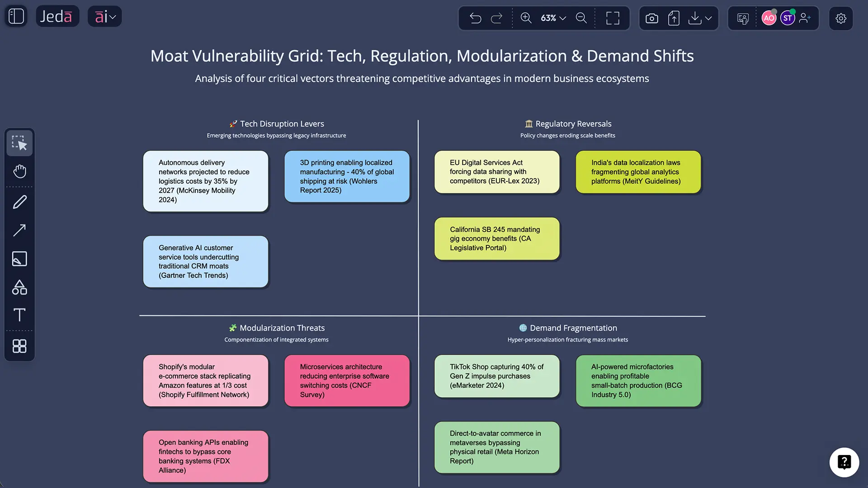868x488 pixels.
Task: Open the share/upload icon
Action: coord(674,18)
